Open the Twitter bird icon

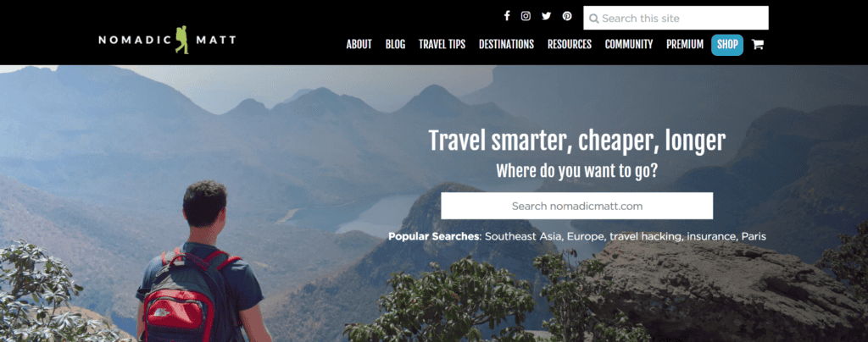coord(547,16)
